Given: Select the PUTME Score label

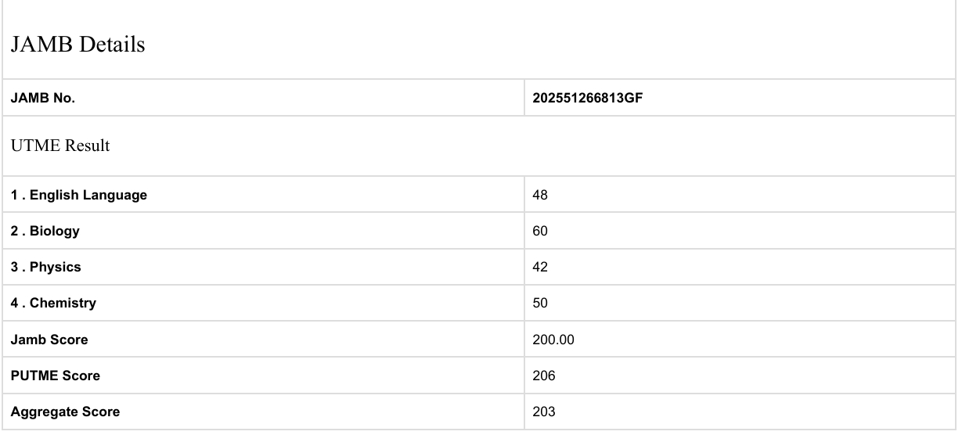Looking at the screenshot, I should point(56,376).
